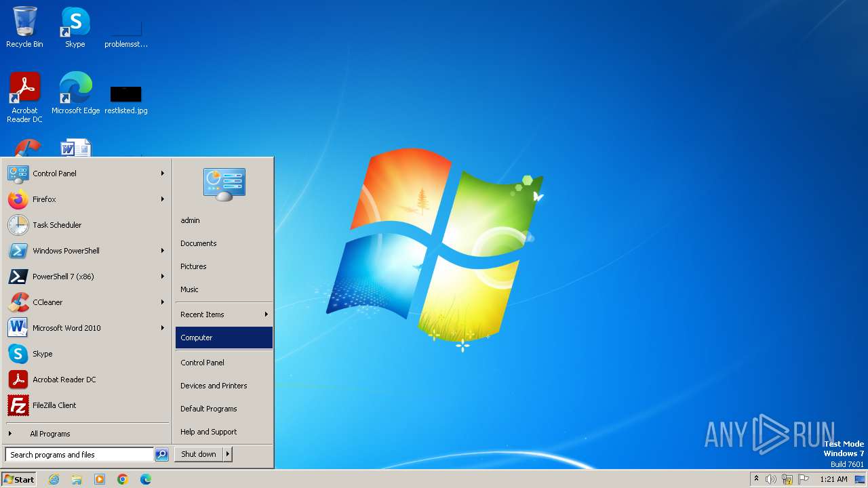Open Microsoft Edge desktop shortcut

75,93
